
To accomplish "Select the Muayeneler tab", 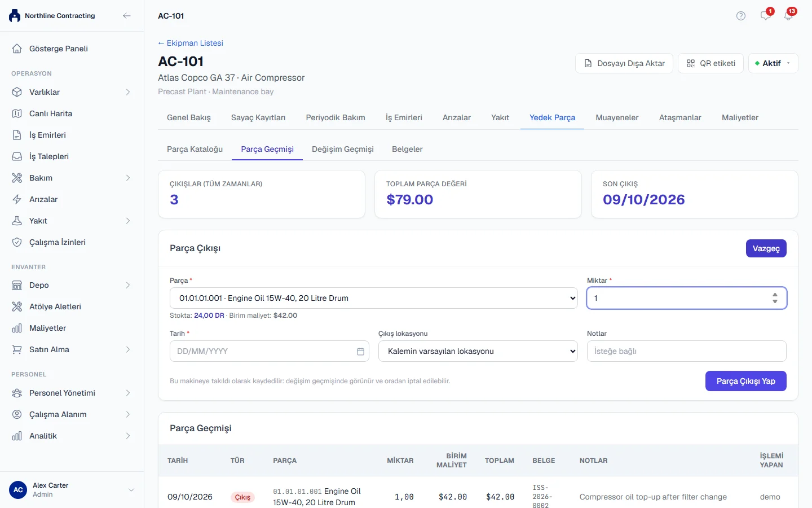I will [x=617, y=117].
